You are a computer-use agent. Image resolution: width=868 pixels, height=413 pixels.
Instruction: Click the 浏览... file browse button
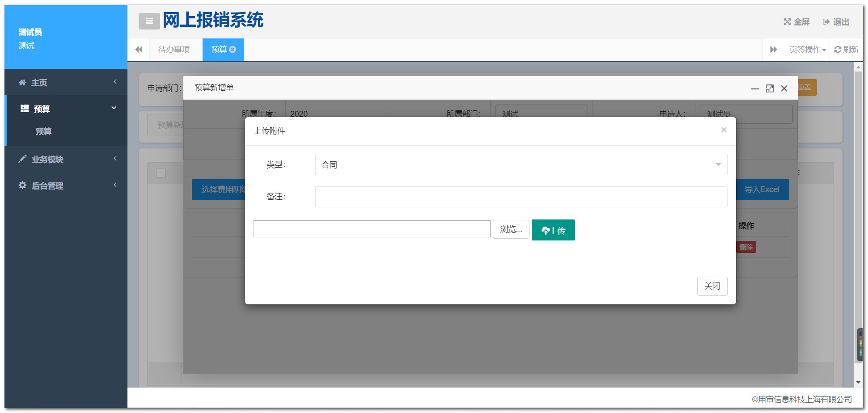(x=511, y=229)
